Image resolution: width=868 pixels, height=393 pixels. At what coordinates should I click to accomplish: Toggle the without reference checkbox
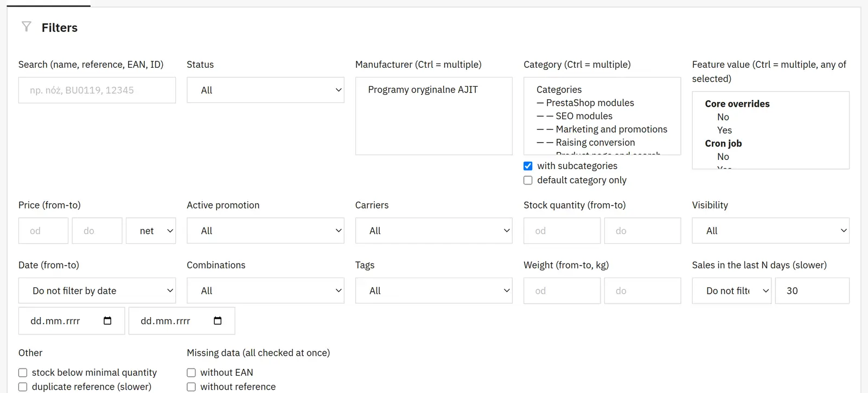191,386
